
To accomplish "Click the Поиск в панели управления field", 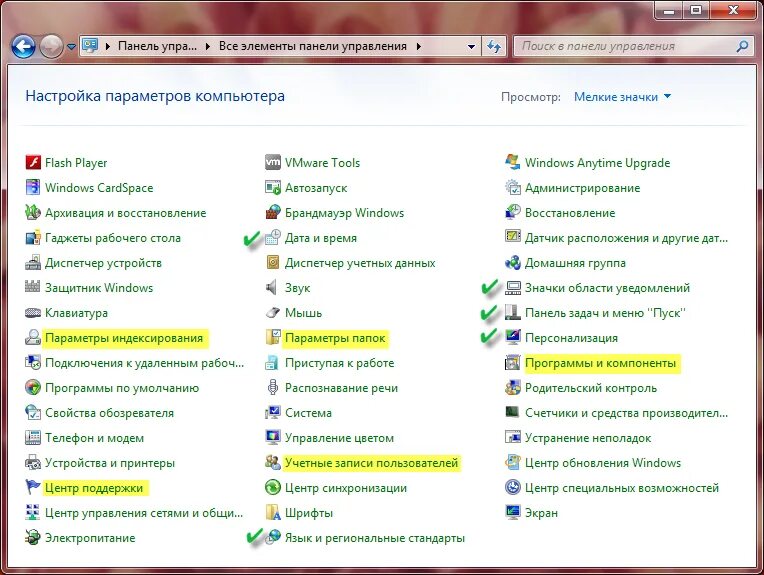I will pos(632,46).
